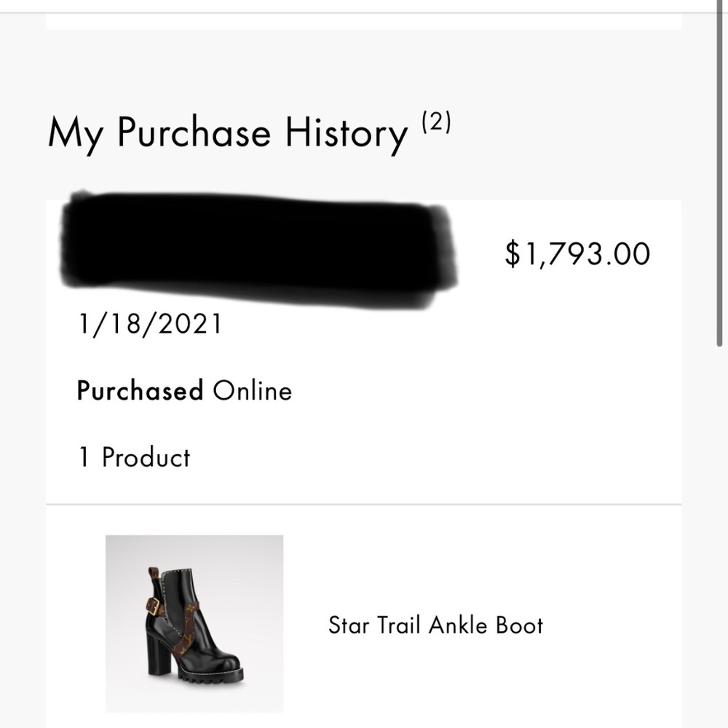Click the word History in the heading
728x728 pixels.
click(346, 133)
